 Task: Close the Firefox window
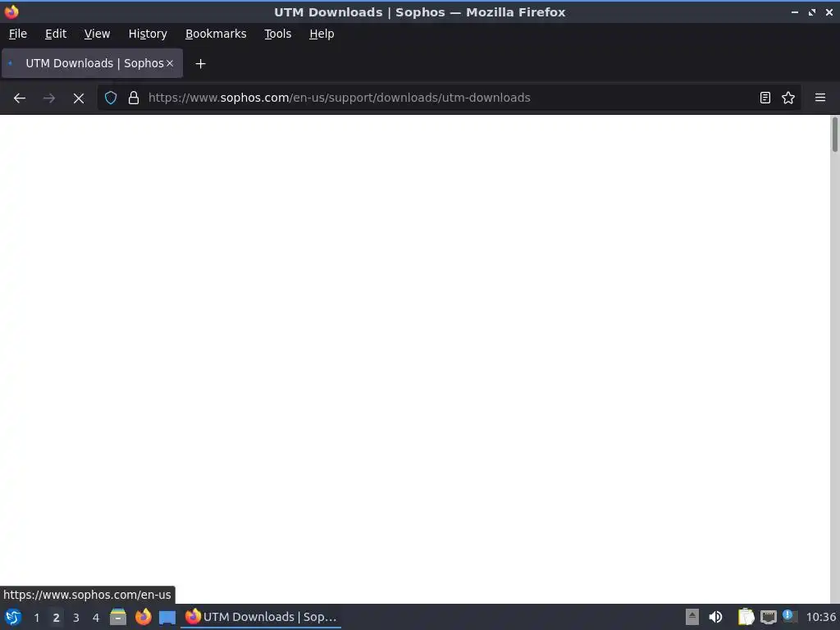(x=829, y=12)
